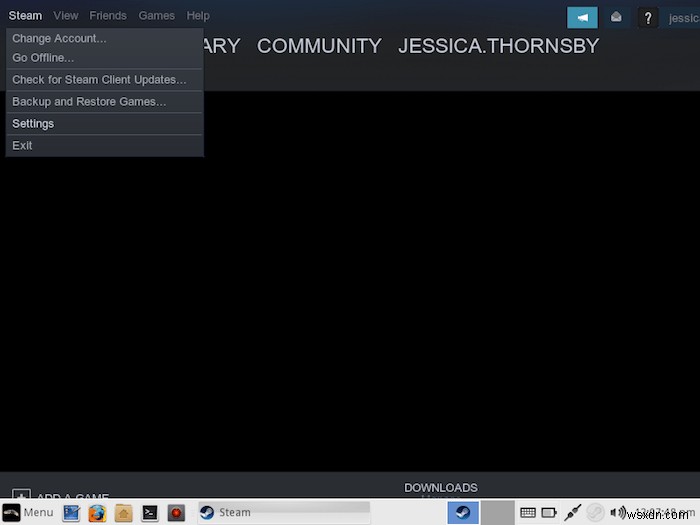The image size is (700, 525).
Task: Open the JESSICA.THORNSBY profile tab
Action: tap(498, 46)
